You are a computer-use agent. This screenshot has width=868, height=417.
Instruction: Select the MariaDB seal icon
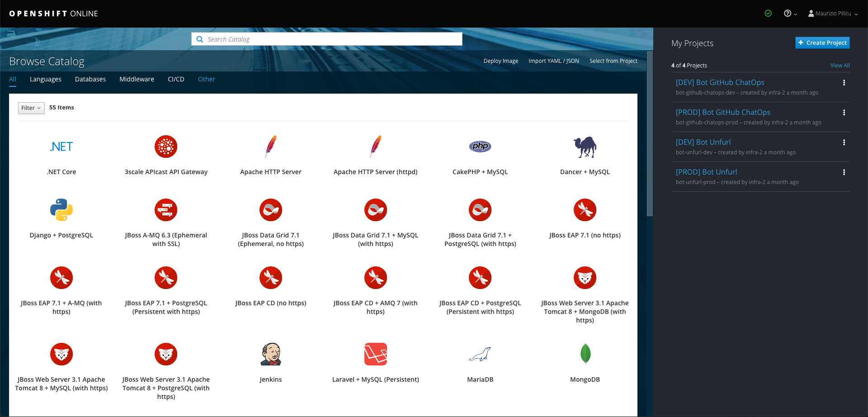coord(480,354)
